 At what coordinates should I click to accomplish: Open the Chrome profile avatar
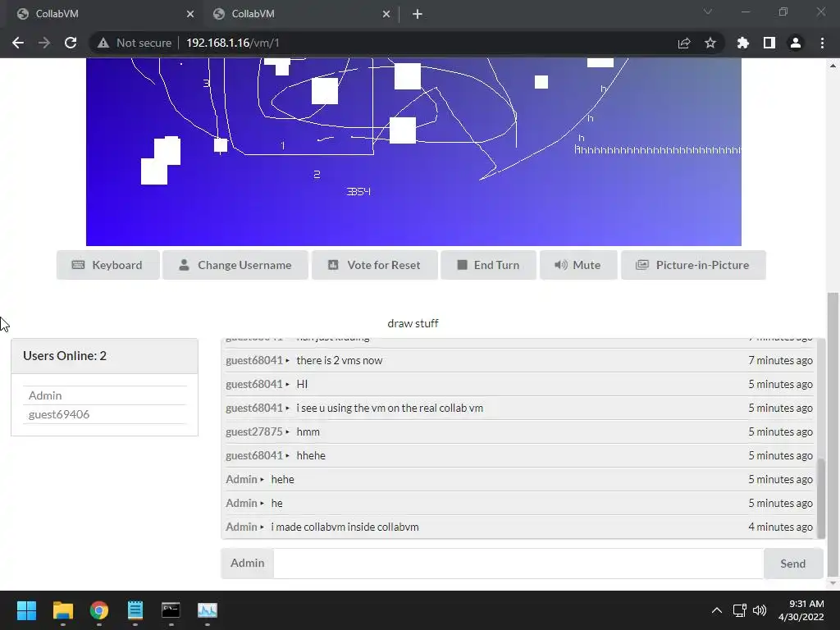[796, 43]
